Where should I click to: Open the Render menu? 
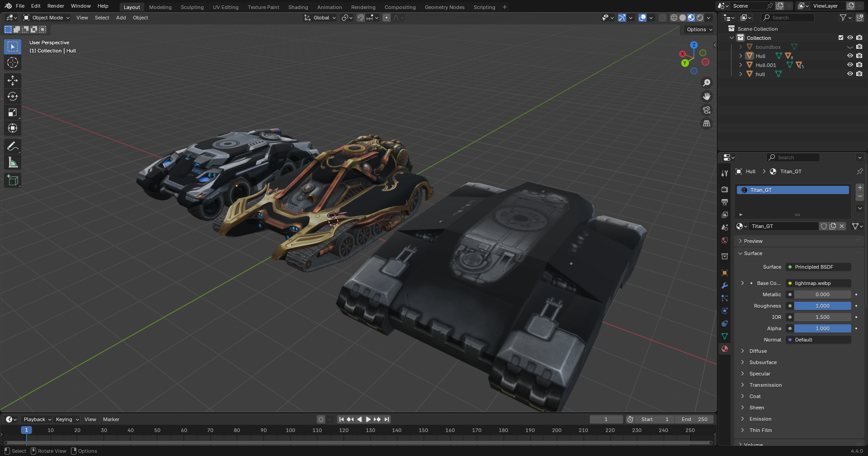(56, 6)
